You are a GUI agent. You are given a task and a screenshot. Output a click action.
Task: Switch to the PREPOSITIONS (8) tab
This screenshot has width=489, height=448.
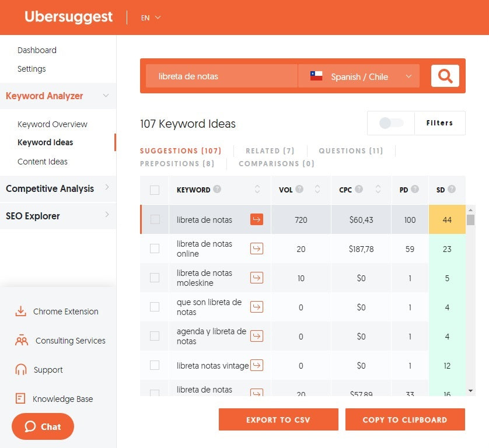(x=177, y=164)
